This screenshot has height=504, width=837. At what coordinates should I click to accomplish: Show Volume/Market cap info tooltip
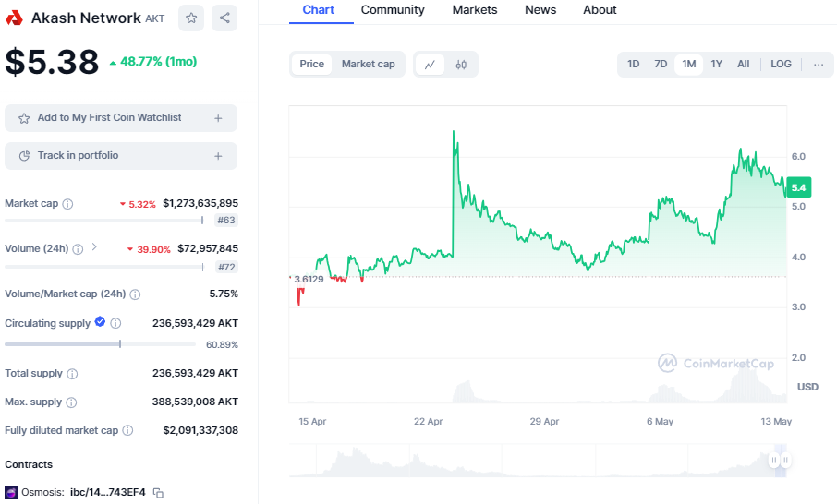tap(135, 294)
